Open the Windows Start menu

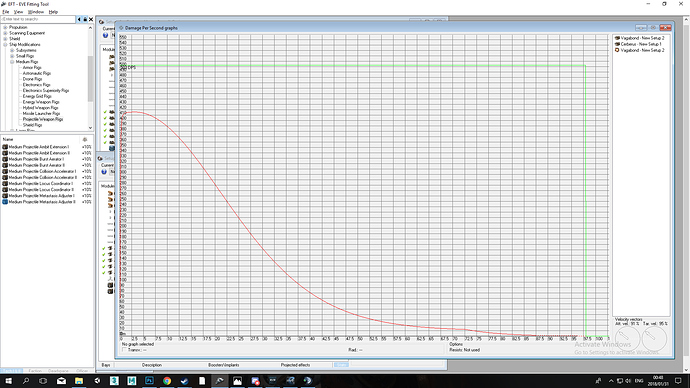pyautogui.click(x=8, y=381)
